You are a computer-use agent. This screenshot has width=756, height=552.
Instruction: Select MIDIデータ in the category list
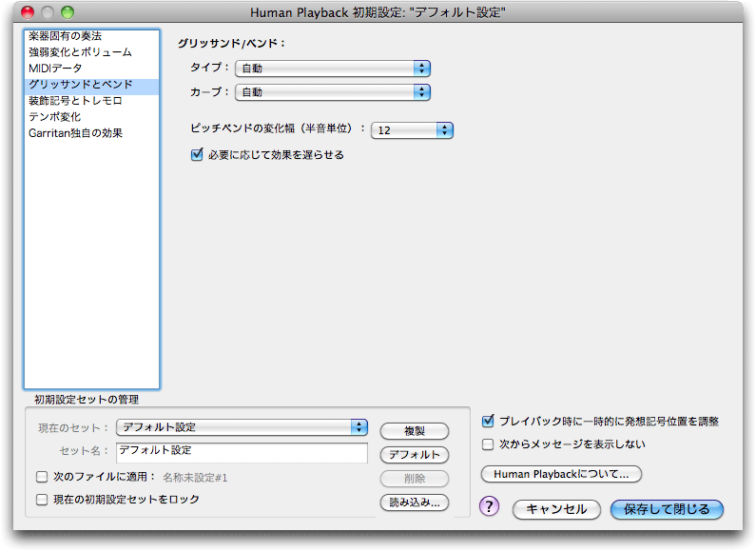91,69
